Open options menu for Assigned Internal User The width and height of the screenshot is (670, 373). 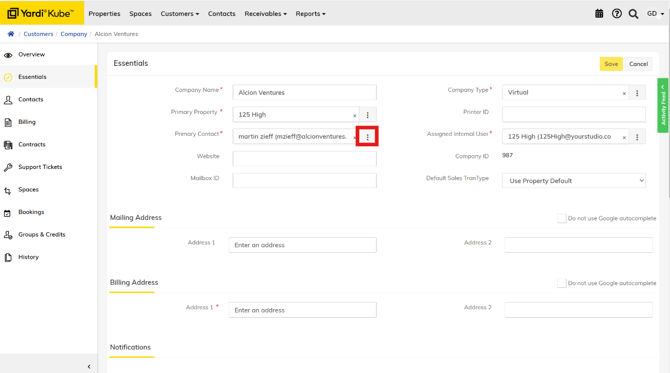coord(637,137)
